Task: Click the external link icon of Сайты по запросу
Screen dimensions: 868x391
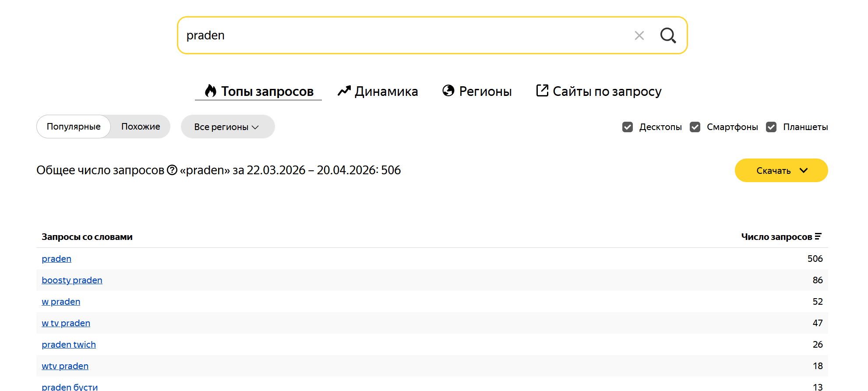Action: click(542, 90)
